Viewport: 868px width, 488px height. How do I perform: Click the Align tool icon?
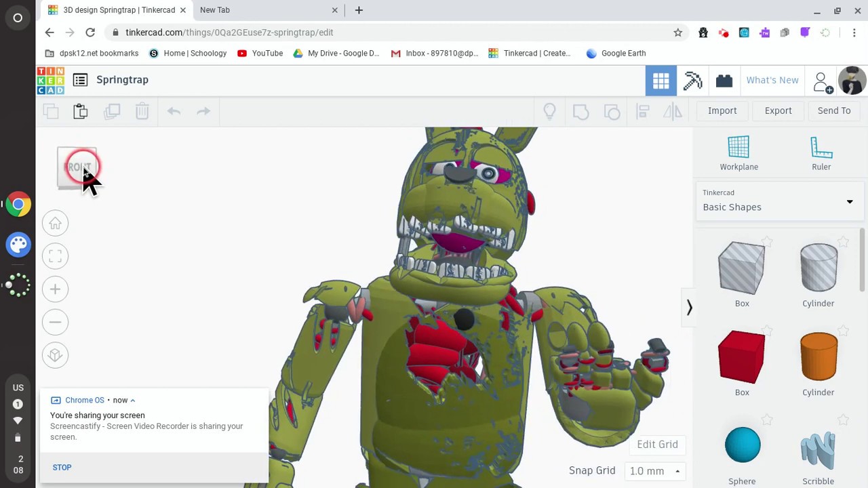642,111
